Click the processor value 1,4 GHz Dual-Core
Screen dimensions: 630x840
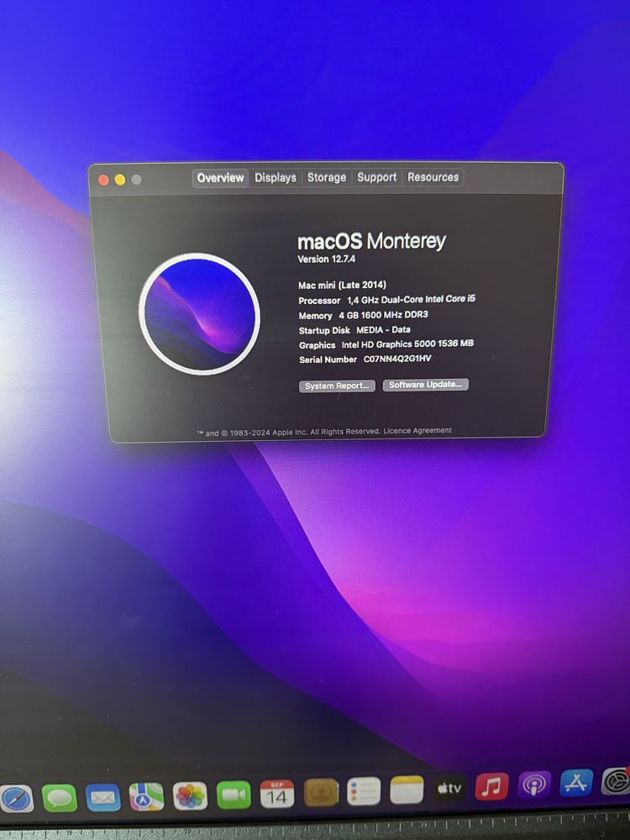tap(411, 300)
